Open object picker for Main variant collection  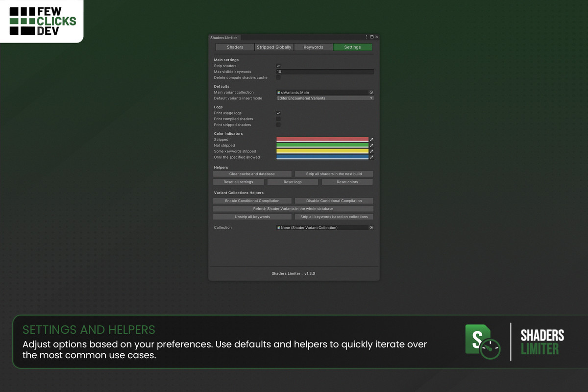[x=371, y=92]
